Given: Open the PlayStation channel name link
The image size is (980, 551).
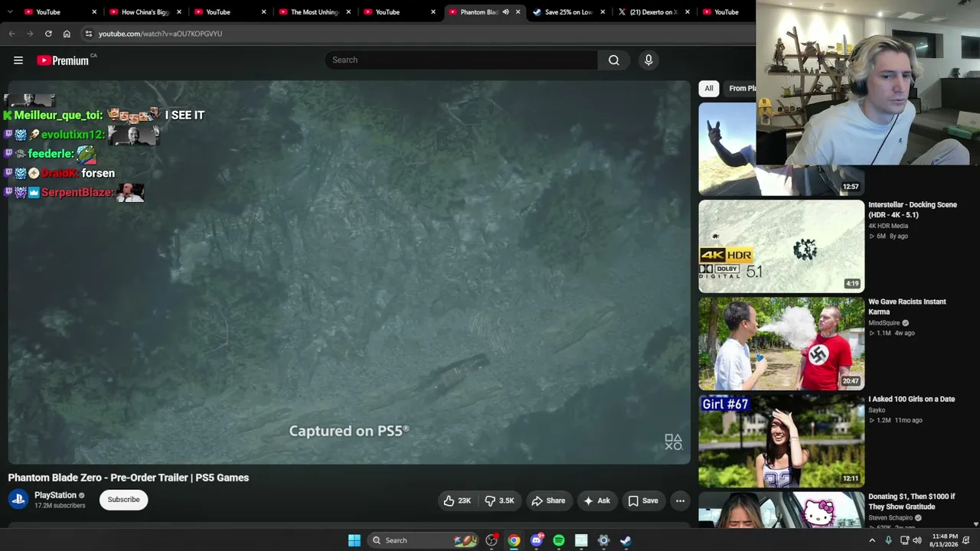Looking at the screenshot, I should (55, 495).
